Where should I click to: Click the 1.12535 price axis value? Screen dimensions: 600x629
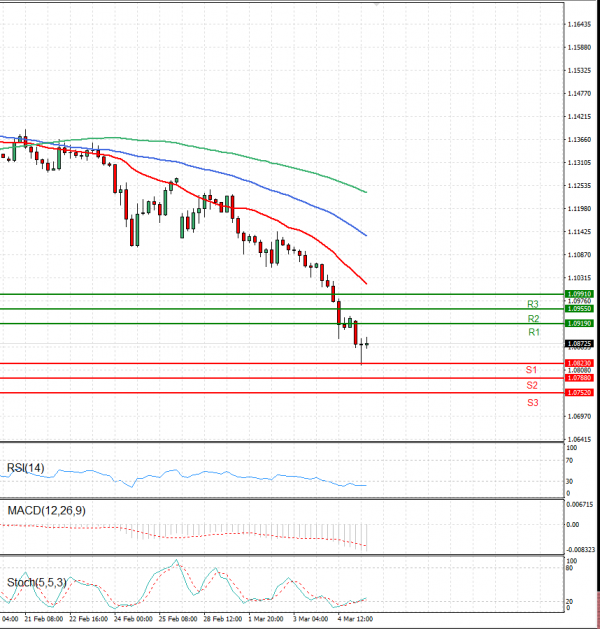click(580, 186)
